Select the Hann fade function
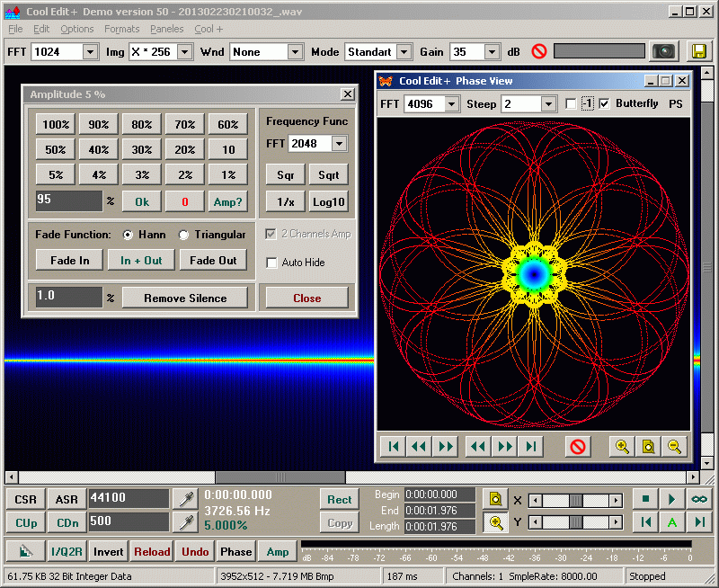The height and width of the screenshot is (588, 719). tap(128, 235)
